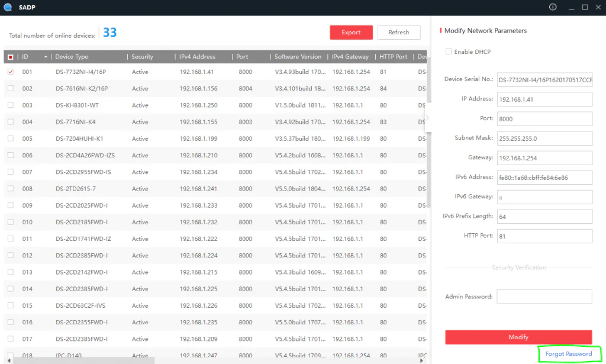Select the checkbox for device 012
This screenshot has width=606, height=364.
(11, 256)
